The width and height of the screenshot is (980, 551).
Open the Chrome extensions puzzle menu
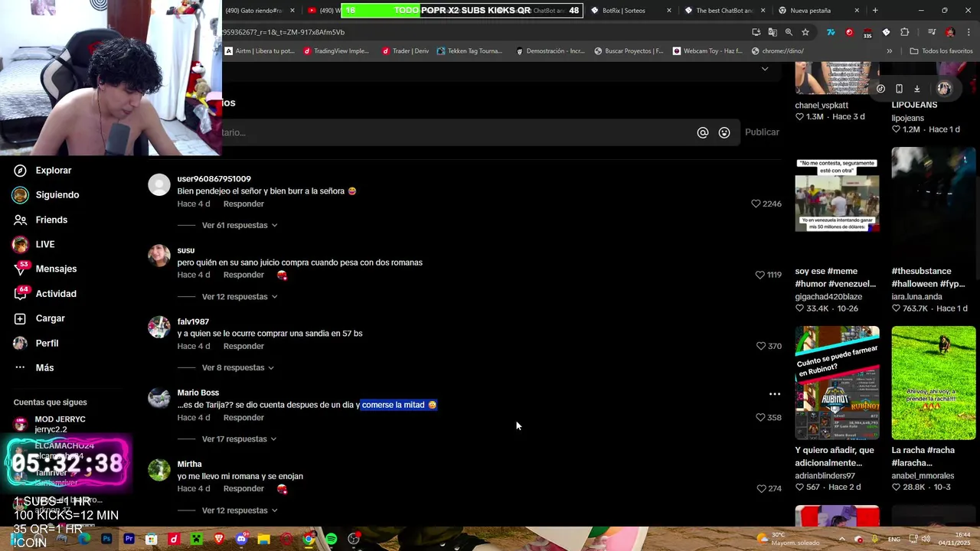point(905,32)
